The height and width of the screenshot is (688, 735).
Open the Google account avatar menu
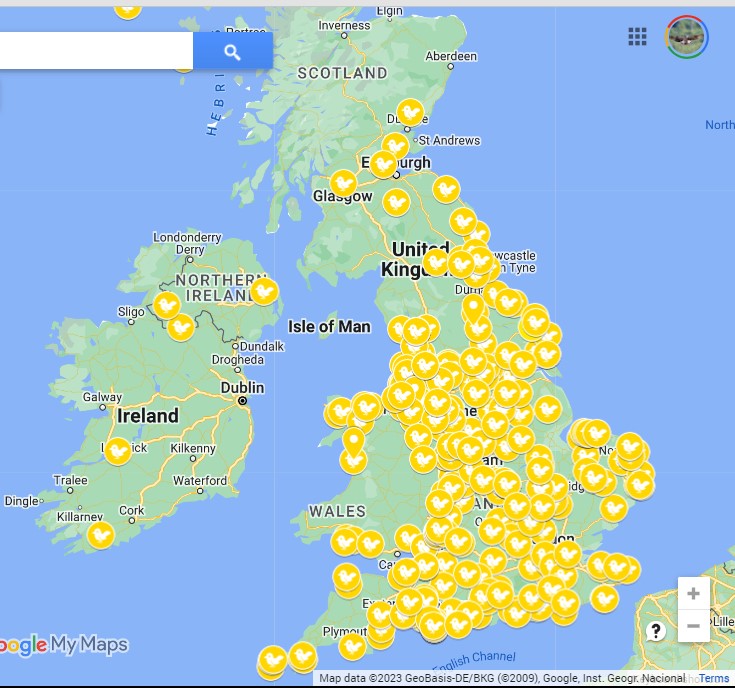(x=687, y=37)
